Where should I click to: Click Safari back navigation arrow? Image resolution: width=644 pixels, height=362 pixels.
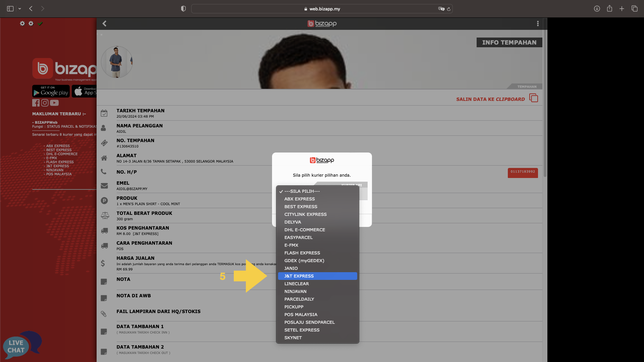click(x=31, y=9)
